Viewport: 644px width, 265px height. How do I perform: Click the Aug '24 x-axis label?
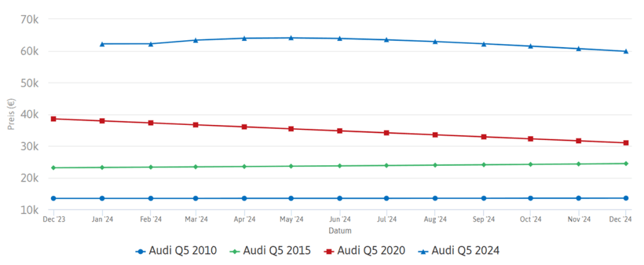click(435, 219)
